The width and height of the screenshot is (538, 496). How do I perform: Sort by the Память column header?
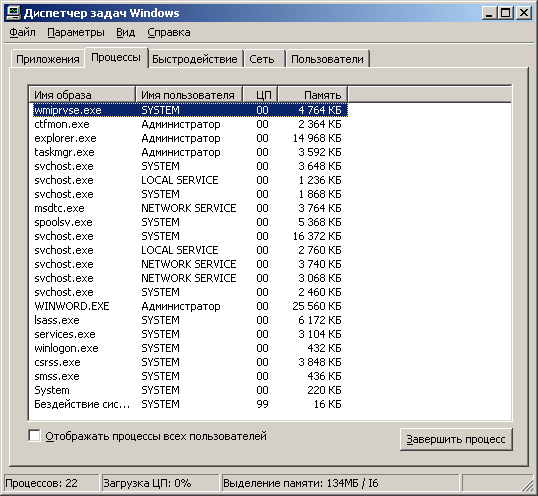312,95
